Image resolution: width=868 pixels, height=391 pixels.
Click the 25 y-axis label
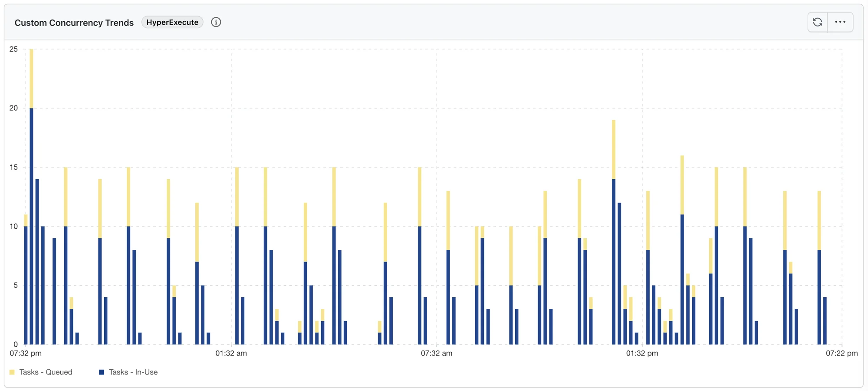click(13, 49)
